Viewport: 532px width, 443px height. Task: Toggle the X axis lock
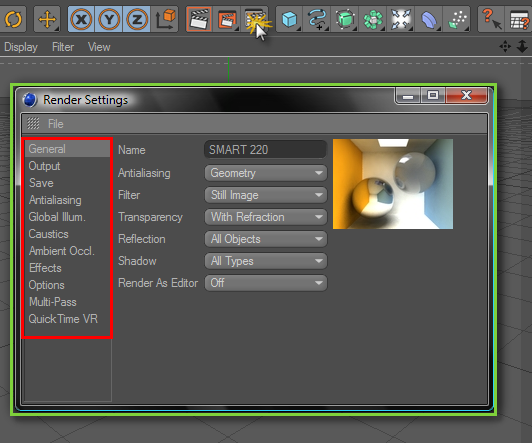(x=81, y=19)
